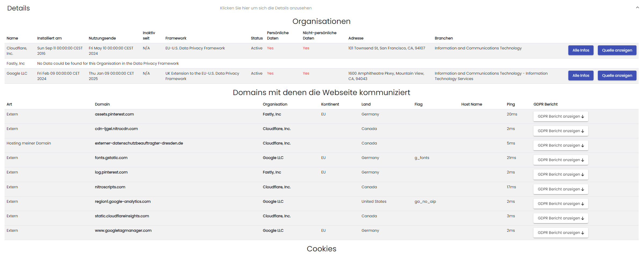Show source 'Quelle anzeigen' for Google LLC
The image size is (644, 257).
617,75
